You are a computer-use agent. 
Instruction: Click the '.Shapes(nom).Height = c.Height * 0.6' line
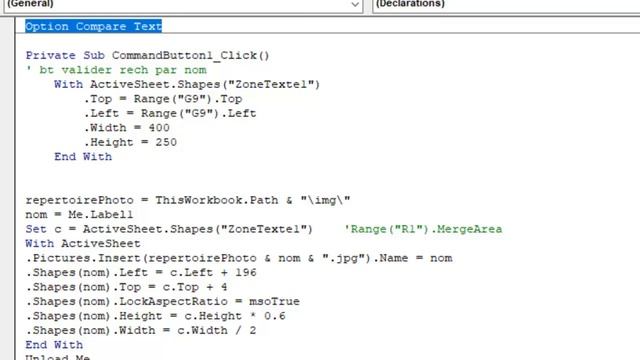pos(156,316)
